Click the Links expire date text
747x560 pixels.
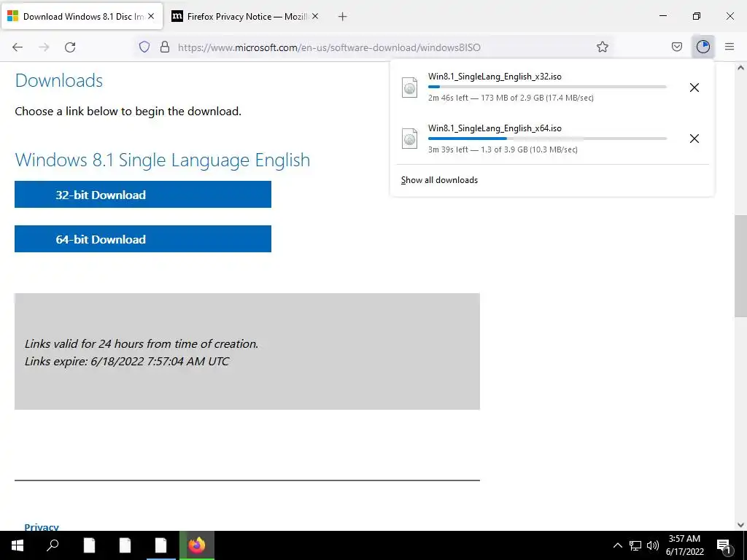coord(127,361)
